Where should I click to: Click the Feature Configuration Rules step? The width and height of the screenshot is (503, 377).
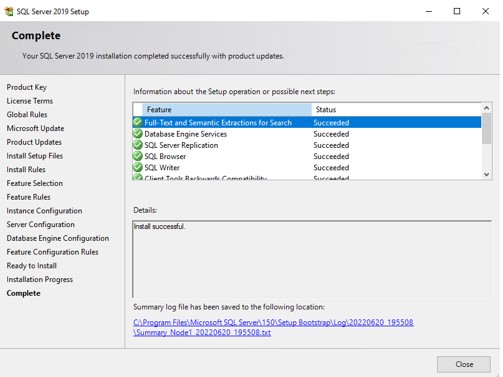pyautogui.click(x=52, y=252)
